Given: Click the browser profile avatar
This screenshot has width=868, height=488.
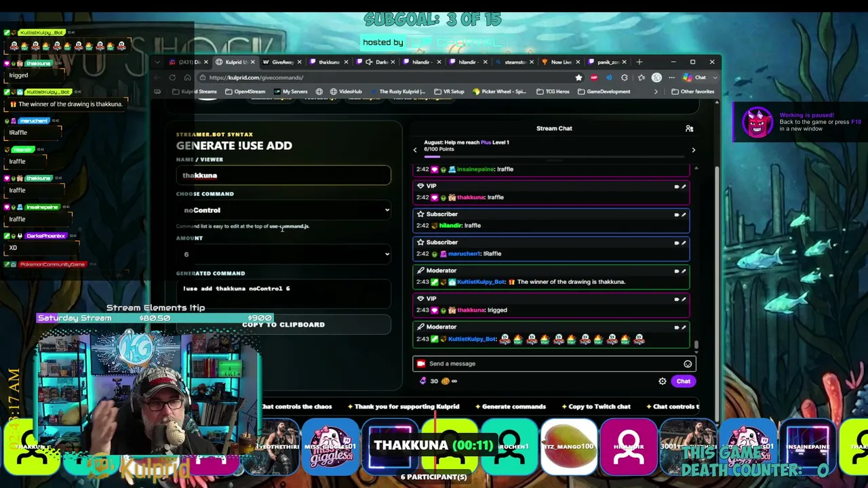Looking at the screenshot, I should point(656,77).
